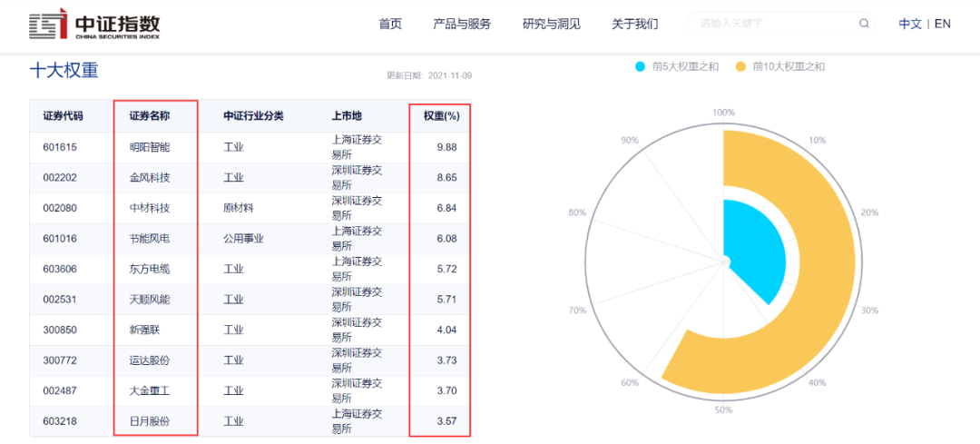Click the China Securities Index logo

[x=94, y=25]
